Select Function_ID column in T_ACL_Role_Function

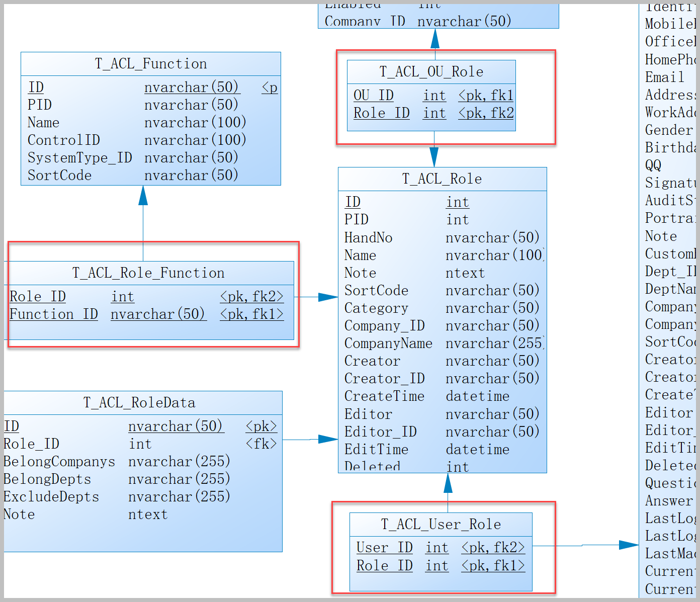54,314
